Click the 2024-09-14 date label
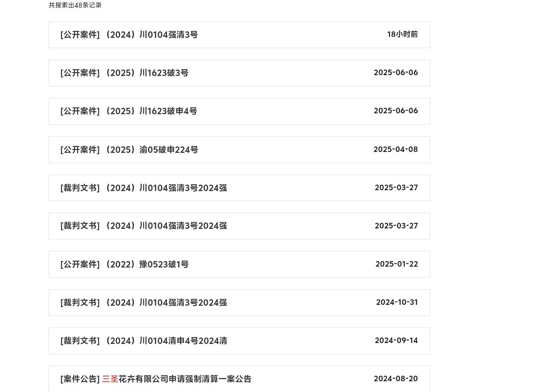This screenshot has height=392, width=541. (396, 340)
